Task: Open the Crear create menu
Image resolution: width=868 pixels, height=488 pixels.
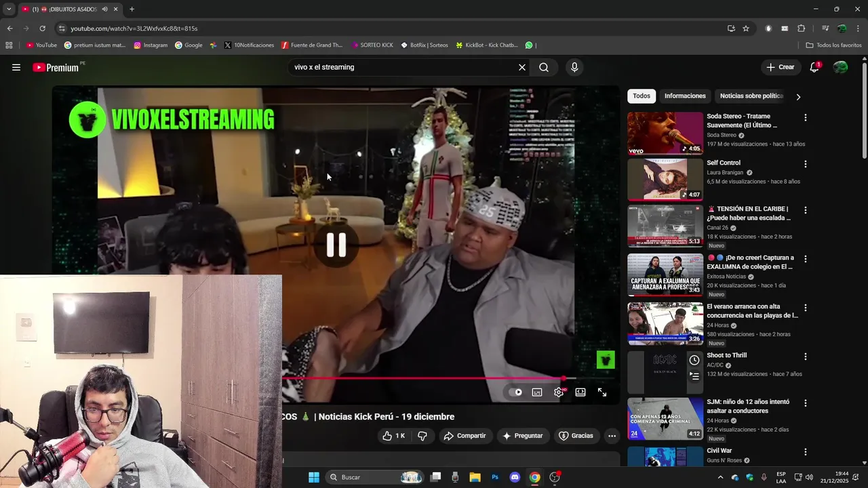Action: [x=780, y=67]
